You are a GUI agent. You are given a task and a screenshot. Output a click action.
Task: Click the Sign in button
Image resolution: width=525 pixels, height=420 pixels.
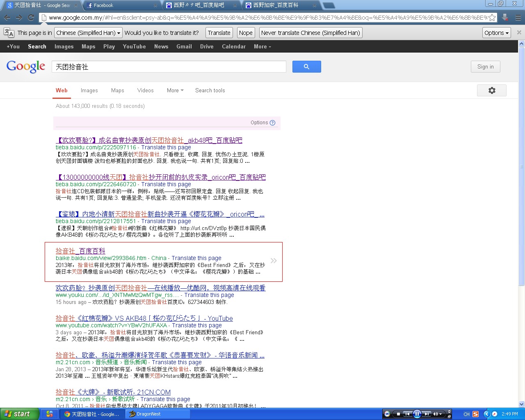click(x=486, y=66)
